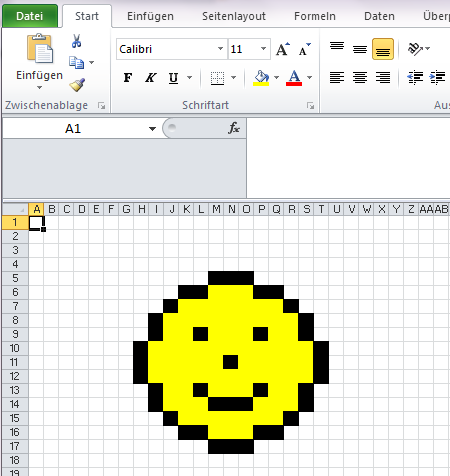The image size is (450, 476).
Task: Decrease font size with small A icon
Action: click(x=305, y=49)
